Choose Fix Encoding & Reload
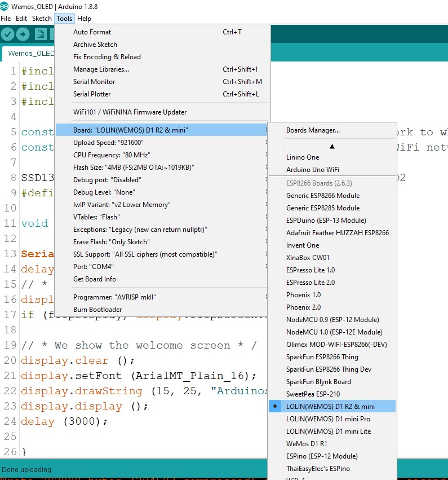This screenshot has width=448, height=480. [x=162, y=56]
